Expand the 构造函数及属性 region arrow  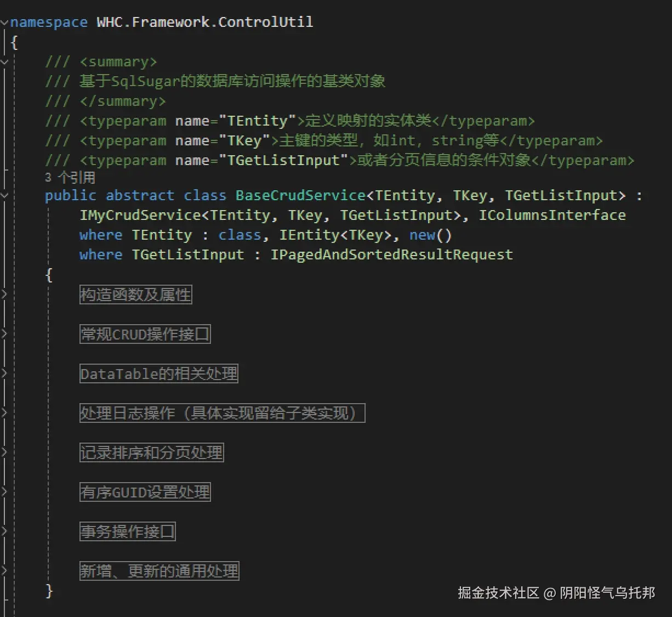(4, 295)
